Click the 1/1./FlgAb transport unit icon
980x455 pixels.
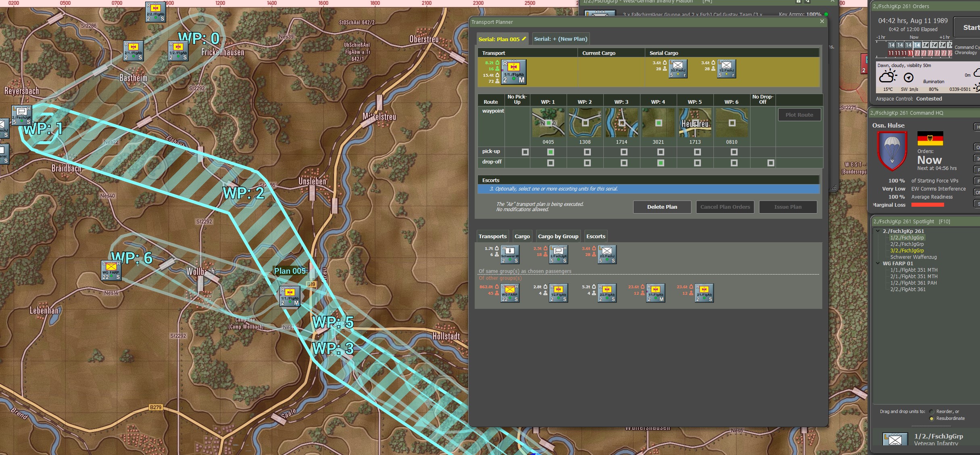pos(514,72)
